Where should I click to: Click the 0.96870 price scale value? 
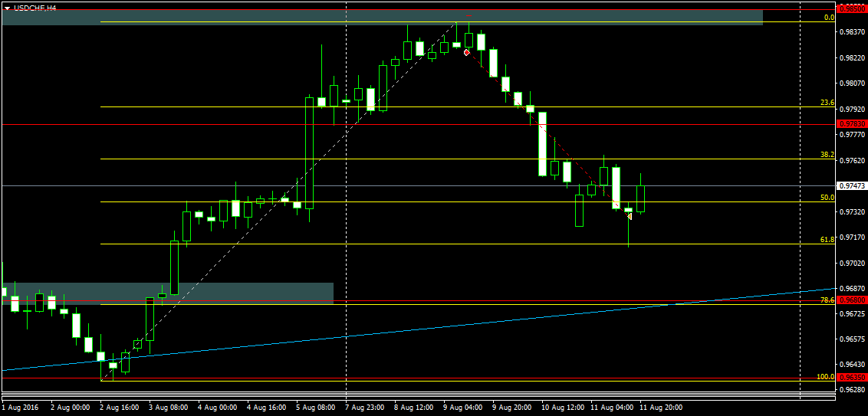[x=853, y=289]
